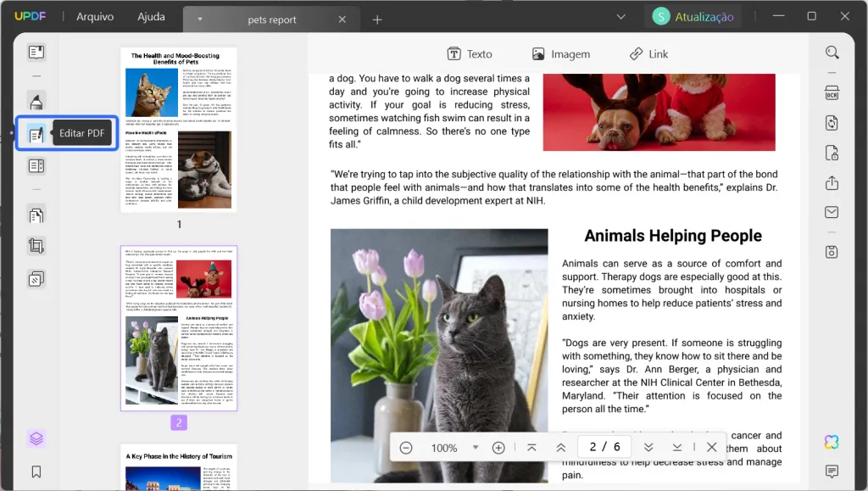Select the Crop pages tool

(36, 246)
